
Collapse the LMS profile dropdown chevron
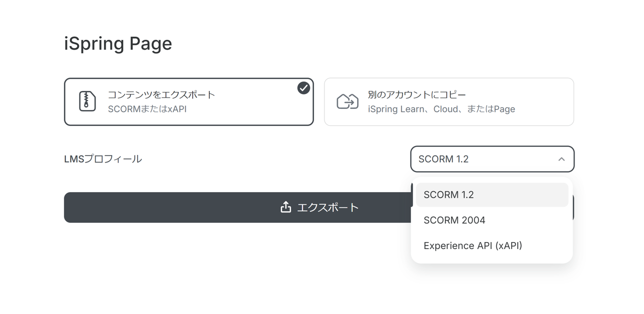(x=561, y=159)
